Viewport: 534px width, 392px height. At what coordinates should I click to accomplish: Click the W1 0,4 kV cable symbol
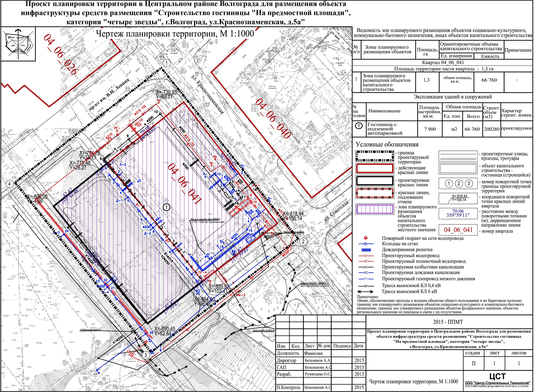coord(366,286)
